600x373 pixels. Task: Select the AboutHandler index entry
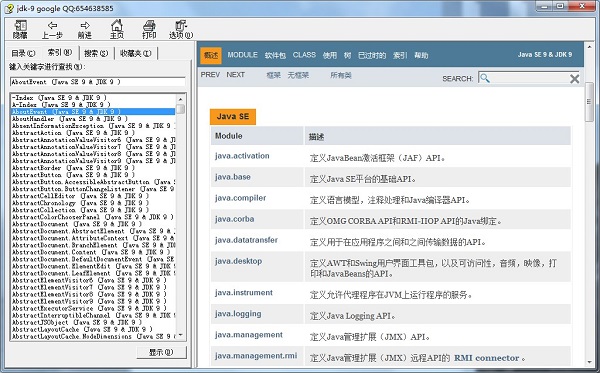[69, 119]
